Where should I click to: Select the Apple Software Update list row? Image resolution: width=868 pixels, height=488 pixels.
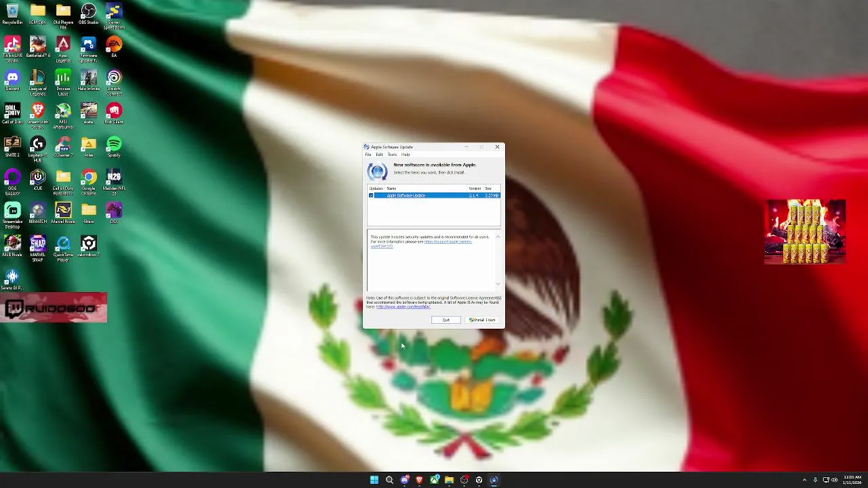click(x=434, y=195)
